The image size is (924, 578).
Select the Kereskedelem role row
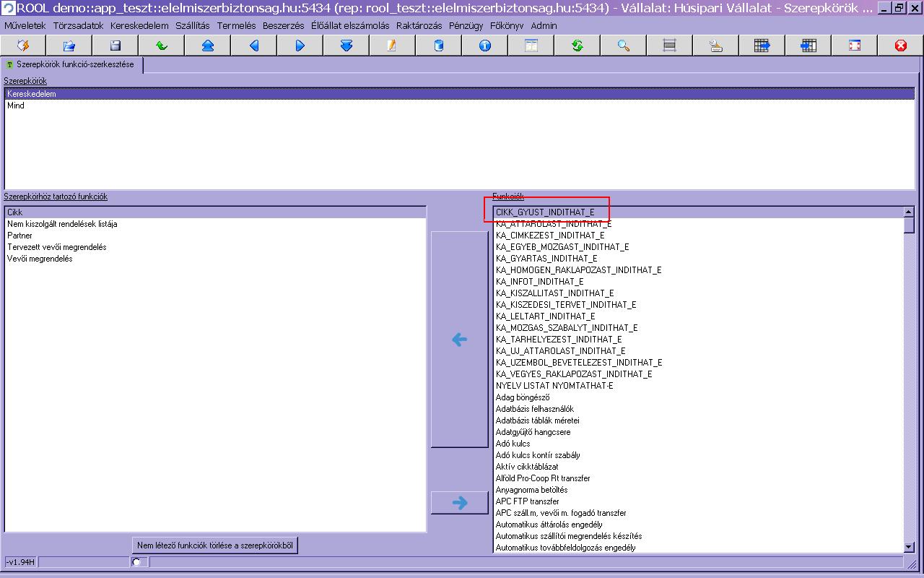click(460, 94)
